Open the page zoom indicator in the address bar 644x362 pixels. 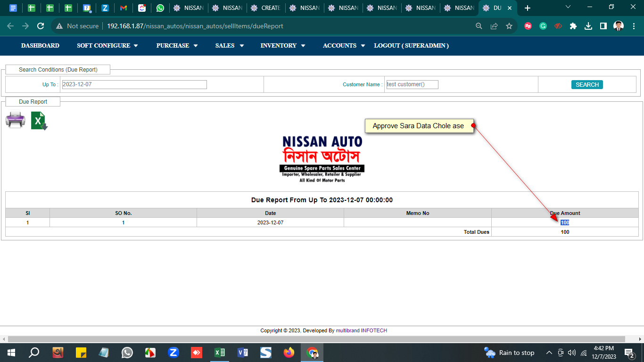point(479,26)
